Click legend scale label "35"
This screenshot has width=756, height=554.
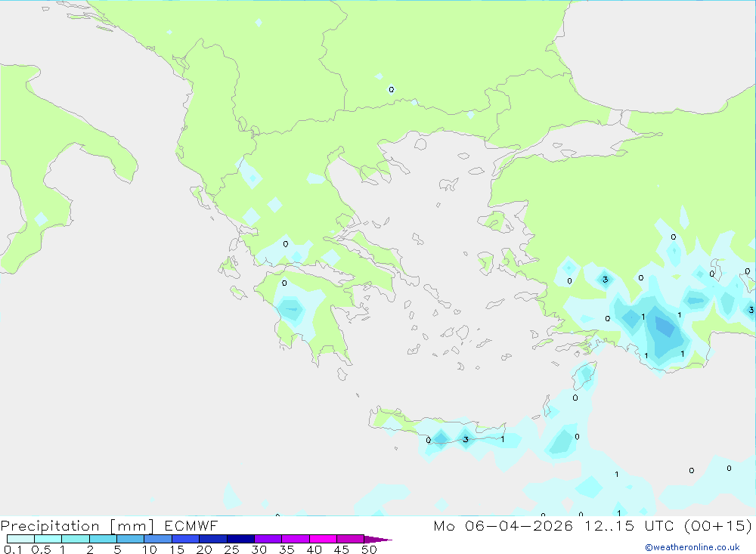pyautogui.click(x=287, y=549)
